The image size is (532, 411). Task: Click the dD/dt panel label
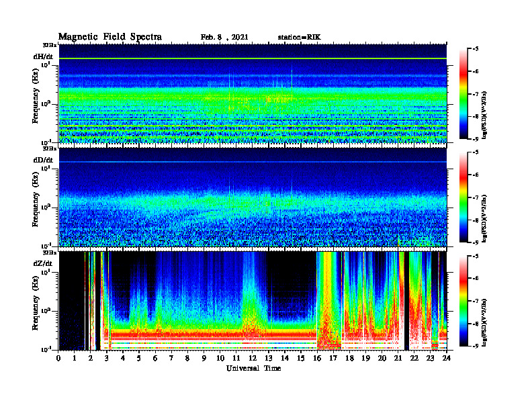coord(43,160)
